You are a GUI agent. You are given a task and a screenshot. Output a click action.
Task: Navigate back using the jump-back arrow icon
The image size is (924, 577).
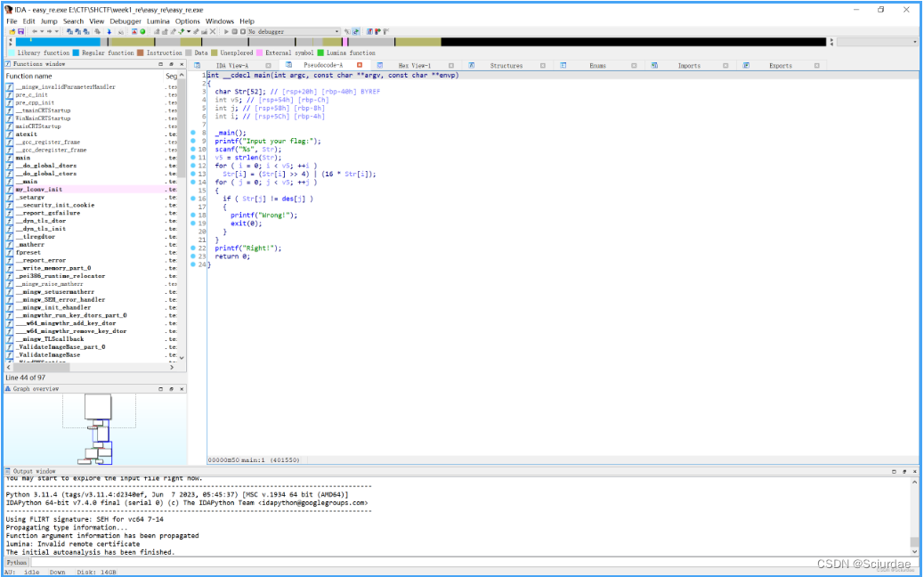point(33,31)
